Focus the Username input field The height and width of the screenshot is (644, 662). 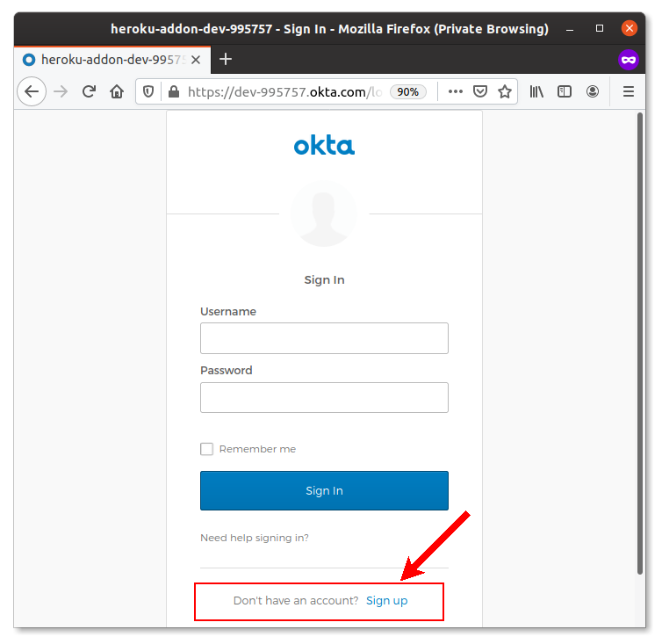click(324, 338)
